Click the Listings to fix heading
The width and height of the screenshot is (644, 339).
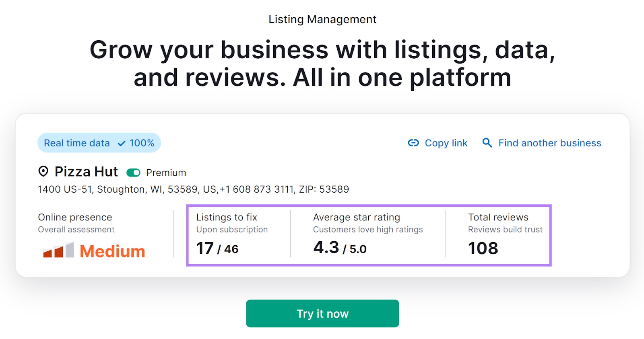click(227, 217)
